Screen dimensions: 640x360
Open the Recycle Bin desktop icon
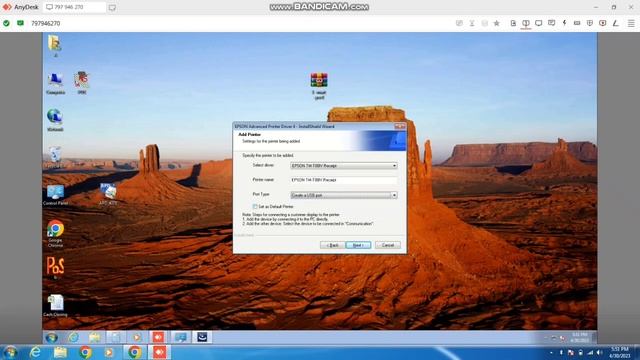click(x=55, y=157)
